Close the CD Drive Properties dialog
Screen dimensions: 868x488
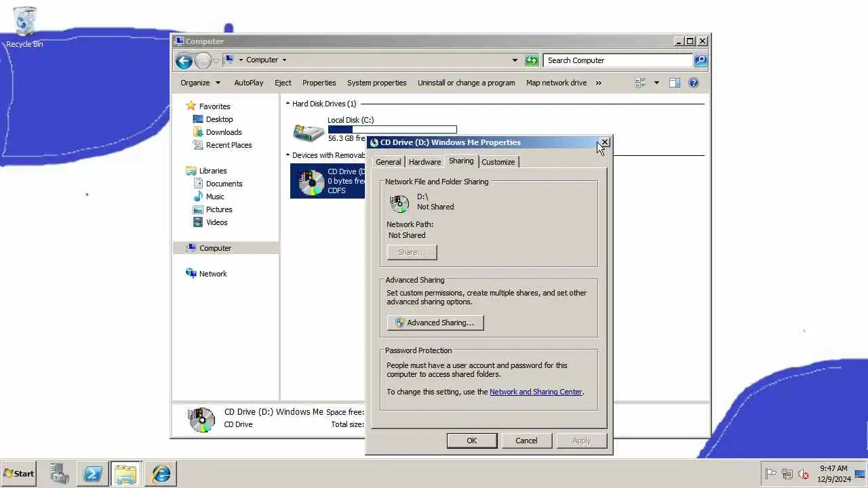point(605,142)
